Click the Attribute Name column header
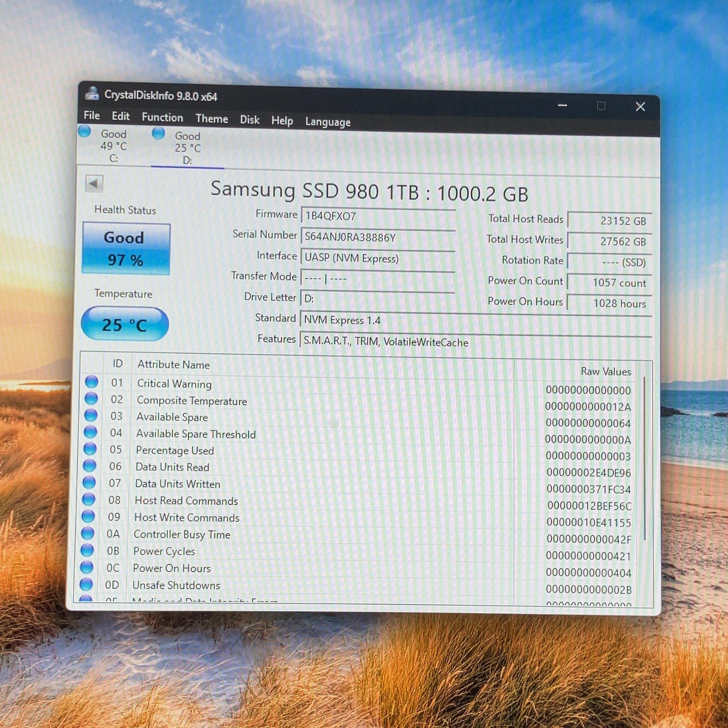This screenshot has width=728, height=728. point(173,364)
